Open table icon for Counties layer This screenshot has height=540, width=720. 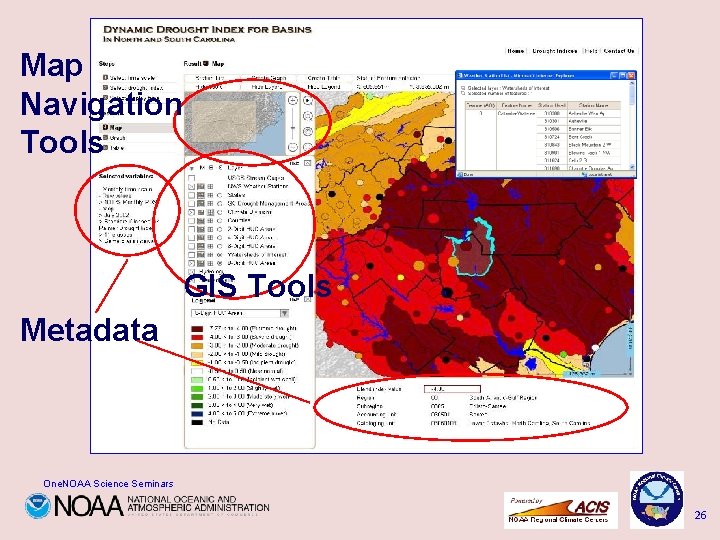coord(210,221)
